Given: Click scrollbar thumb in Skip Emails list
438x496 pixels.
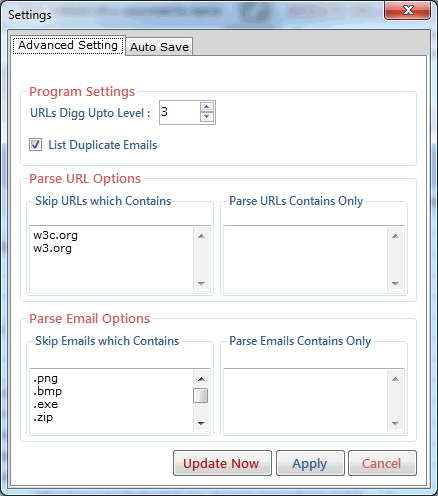Looking at the screenshot, I should click(x=201, y=395).
